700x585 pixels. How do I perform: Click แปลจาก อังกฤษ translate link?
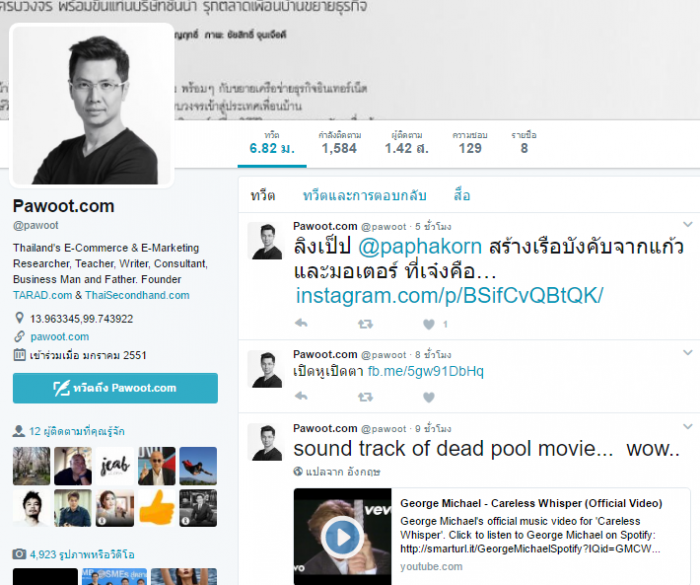[x=343, y=472]
